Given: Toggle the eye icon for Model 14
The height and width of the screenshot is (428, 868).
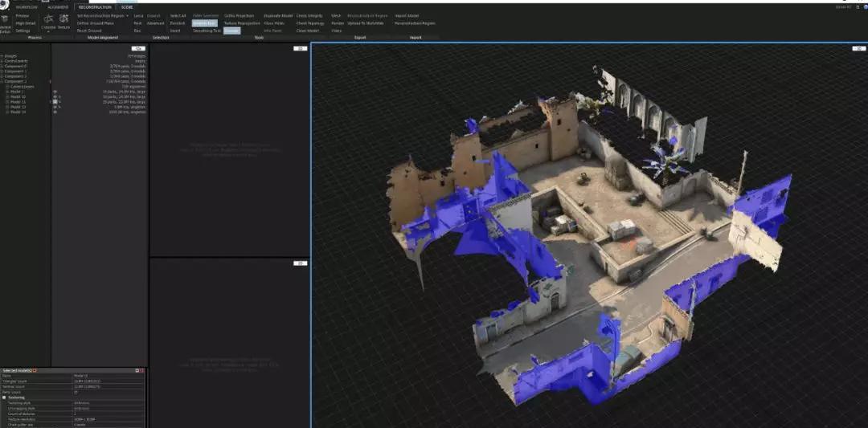Looking at the screenshot, I should (x=55, y=112).
